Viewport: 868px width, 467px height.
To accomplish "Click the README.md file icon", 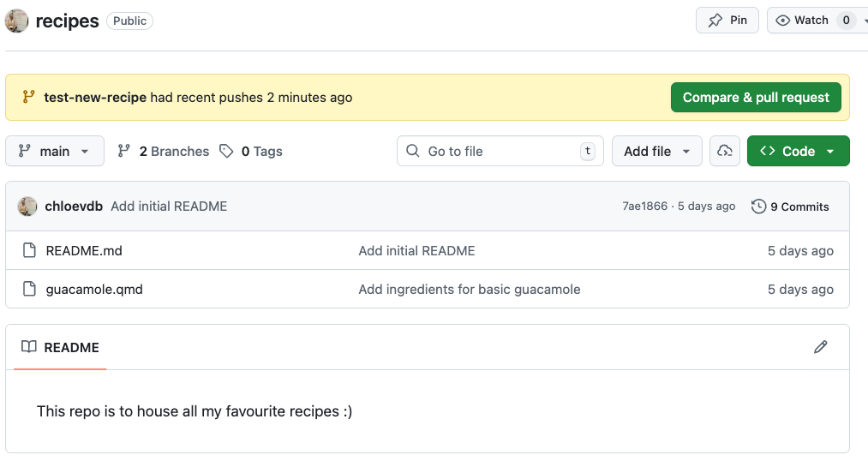I will [x=29, y=251].
